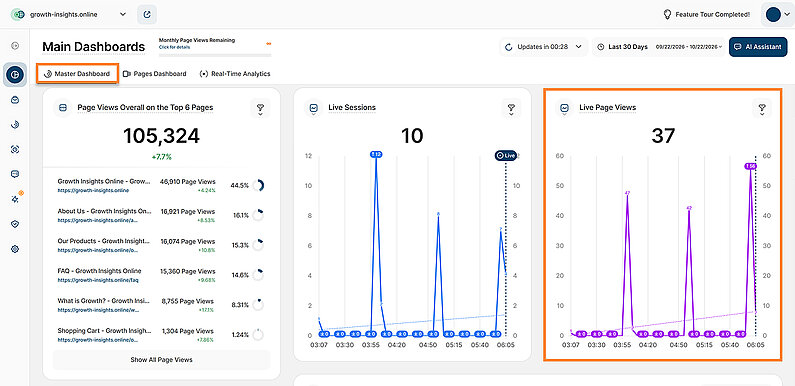Image resolution: width=795 pixels, height=386 pixels.
Task: Switch to the Pages Dashboard tab
Action: tap(155, 74)
